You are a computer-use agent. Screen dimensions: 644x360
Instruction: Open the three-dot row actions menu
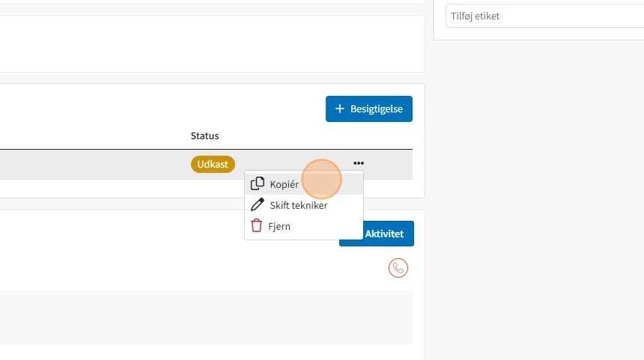[x=359, y=163]
